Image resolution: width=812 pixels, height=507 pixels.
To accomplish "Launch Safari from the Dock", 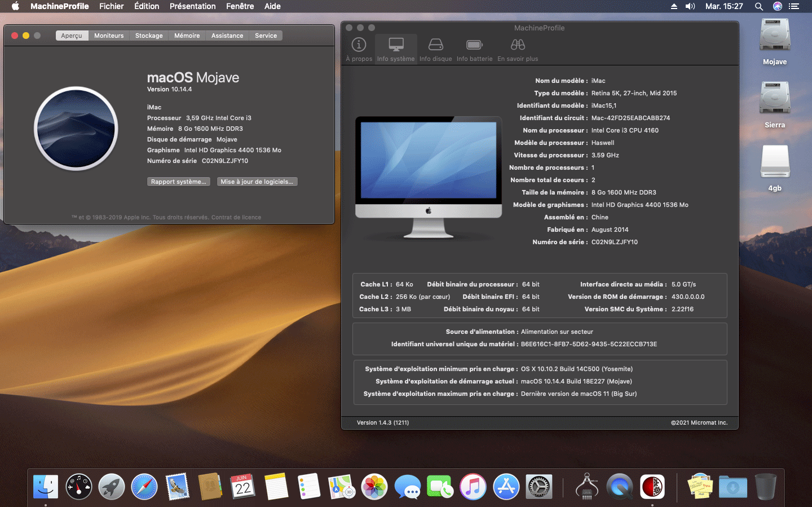I will coord(144,487).
